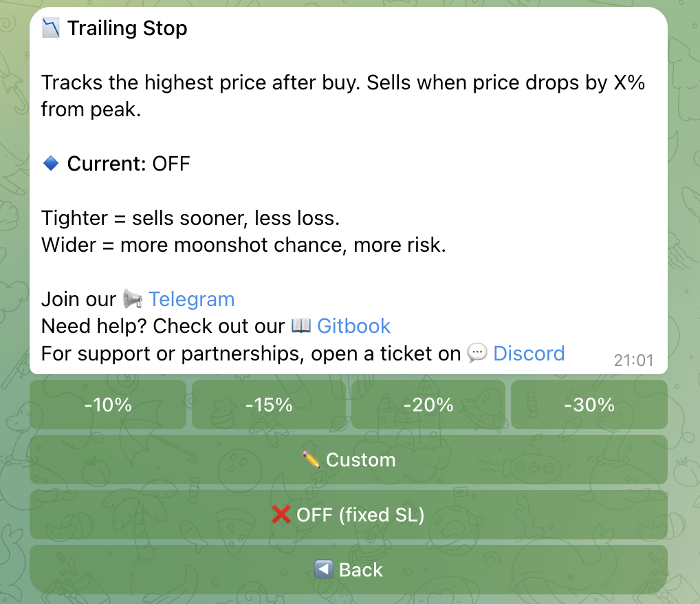This screenshot has width=700, height=604.
Task: Apply the -30% trailing stop setting
Action: 589,405
